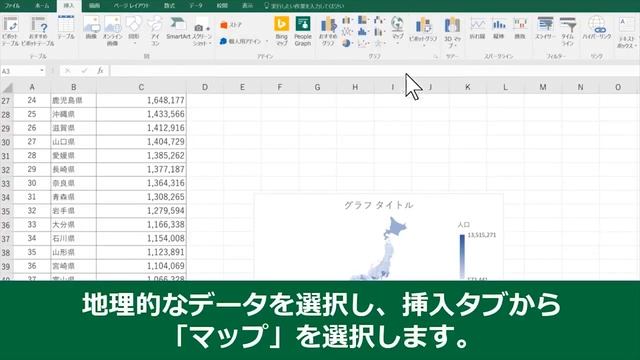
Task: Open the Charts group dialog launcher
Action: (x=435, y=57)
